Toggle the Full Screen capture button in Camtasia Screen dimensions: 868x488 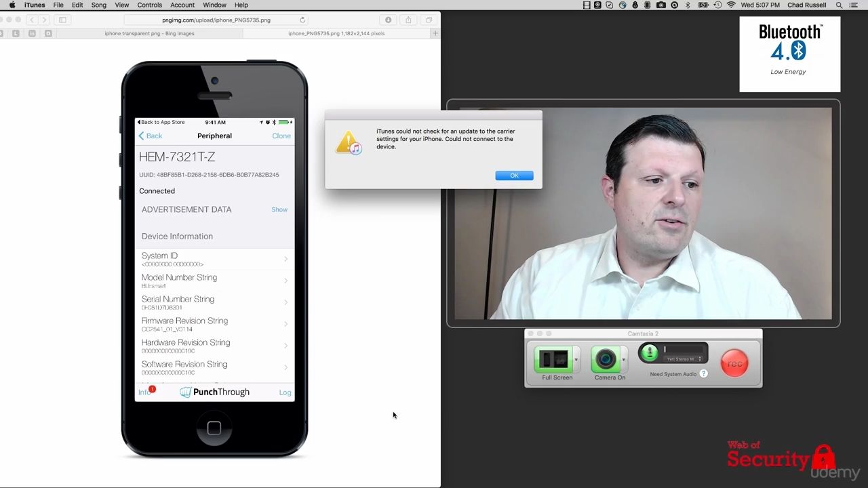coord(554,359)
